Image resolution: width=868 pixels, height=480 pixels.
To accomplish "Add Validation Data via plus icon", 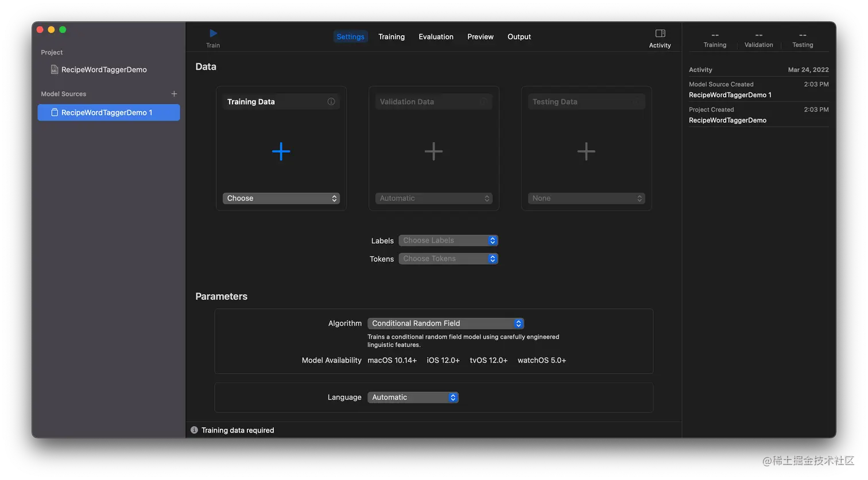I will pyautogui.click(x=433, y=151).
